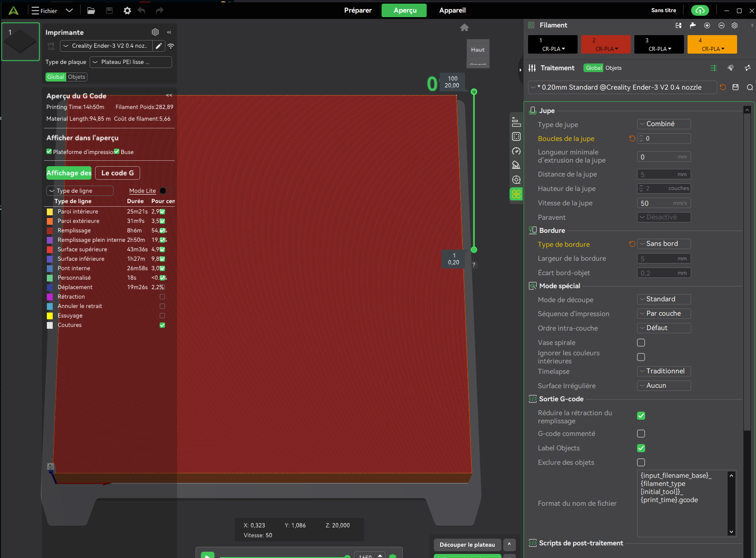The image size is (756, 558).
Task: Click the top handle of layer slider
Action: click(474, 91)
